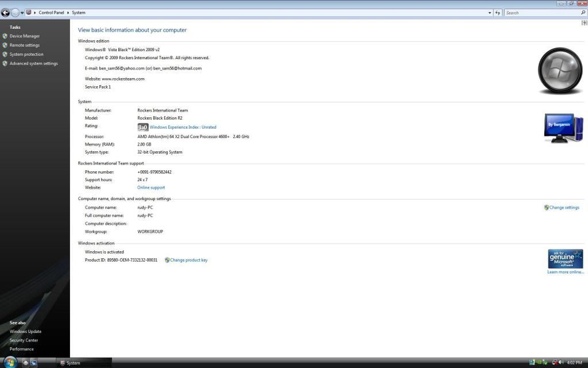
Task: Click the Windows is activated text
Action: click(105, 252)
